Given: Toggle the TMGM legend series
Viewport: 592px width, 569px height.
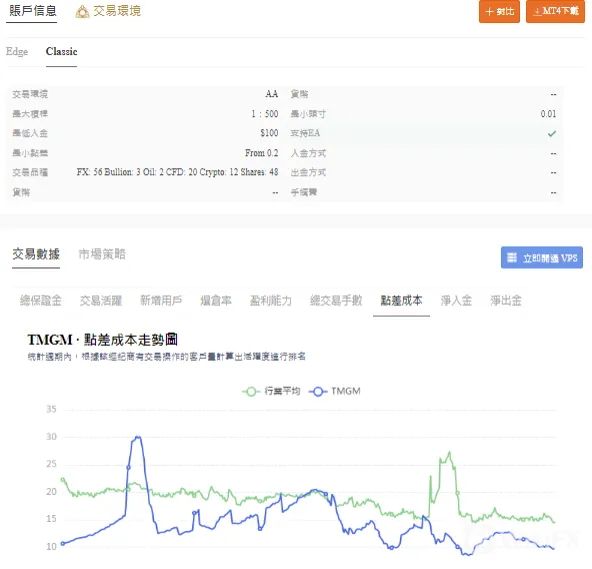Looking at the screenshot, I should [x=335, y=391].
